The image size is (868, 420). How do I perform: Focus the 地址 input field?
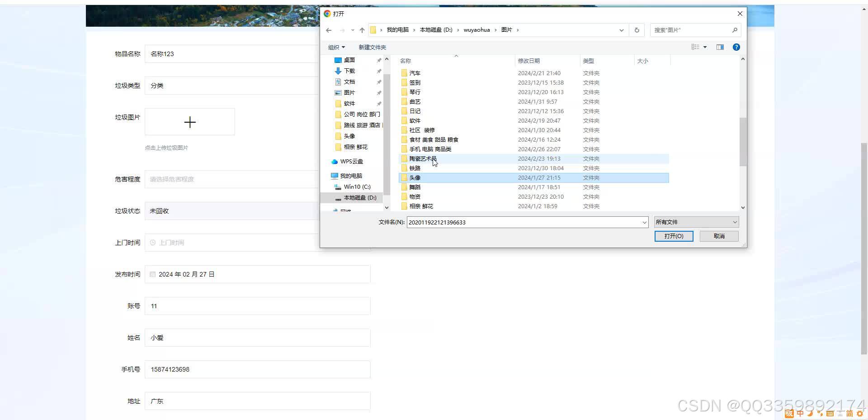point(258,401)
